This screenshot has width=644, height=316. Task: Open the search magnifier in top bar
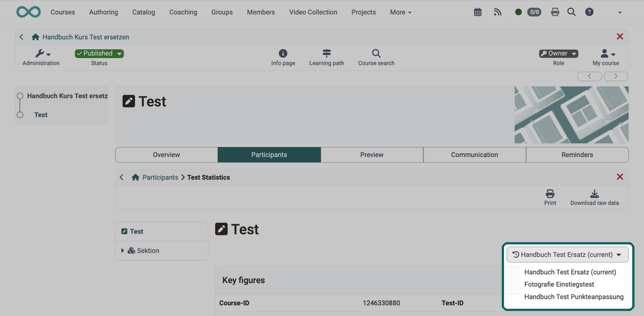pyautogui.click(x=571, y=12)
